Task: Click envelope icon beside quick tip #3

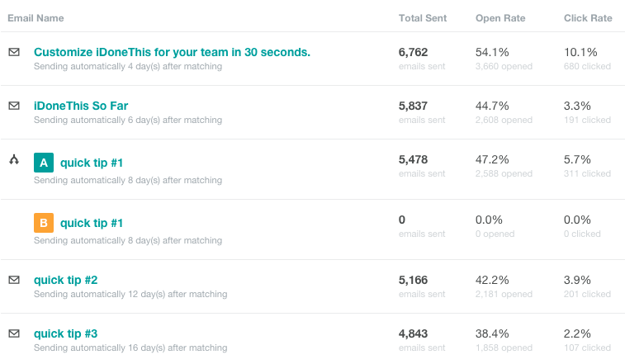Action: (14, 333)
